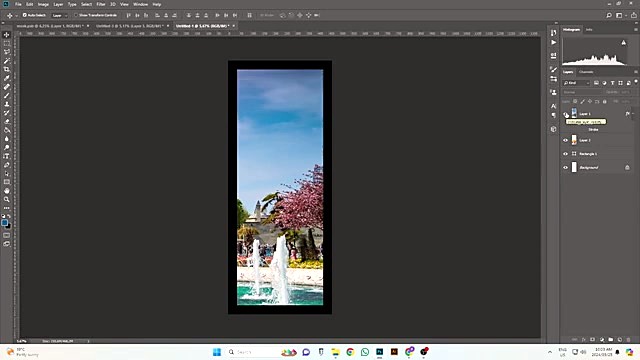Select the Blur tool

point(7,139)
